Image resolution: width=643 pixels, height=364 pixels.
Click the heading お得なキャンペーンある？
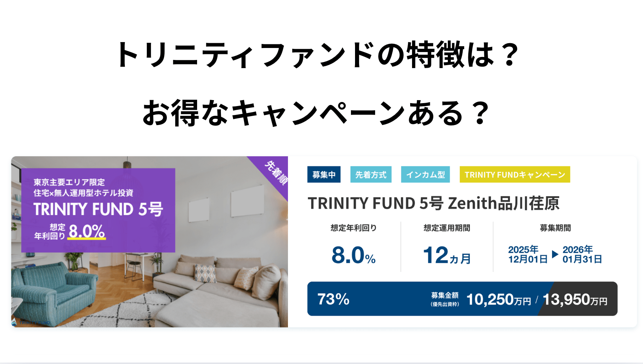click(x=316, y=113)
